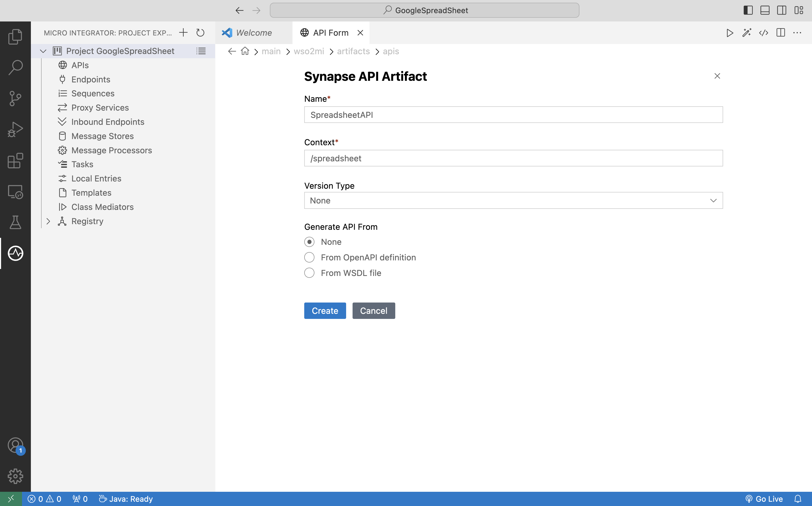Screen dimensions: 812x506
Task: Click the magic wand AI icon
Action: [747, 33]
